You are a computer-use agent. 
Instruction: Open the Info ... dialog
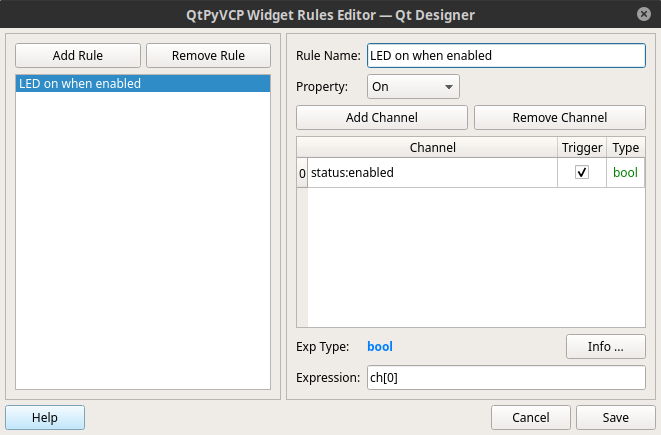(606, 346)
